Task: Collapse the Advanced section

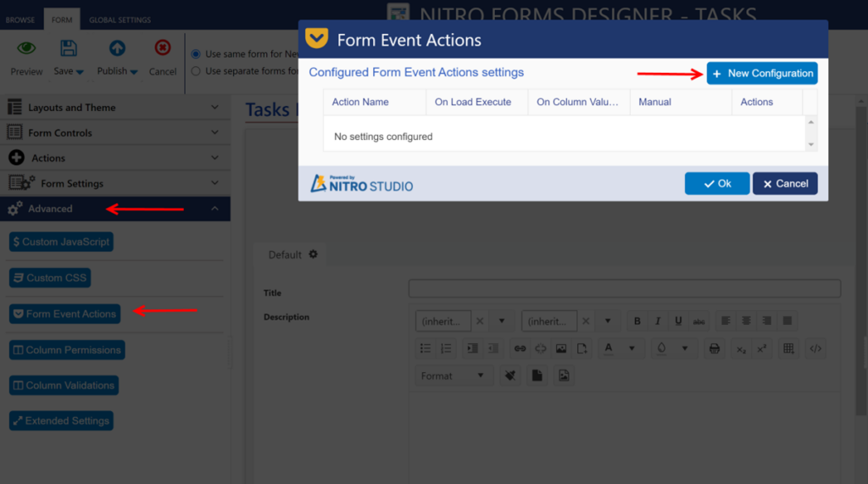Action: coord(214,209)
